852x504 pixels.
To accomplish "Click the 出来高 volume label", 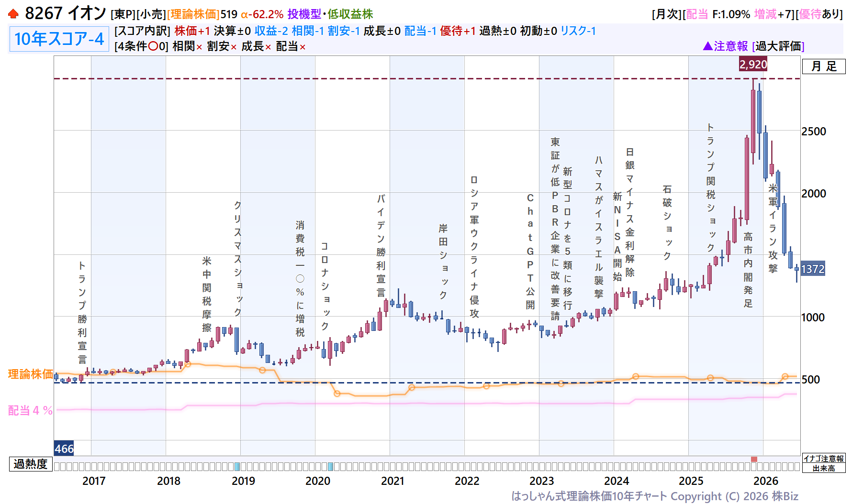I will pyautogui.click(x=824, y=468).
